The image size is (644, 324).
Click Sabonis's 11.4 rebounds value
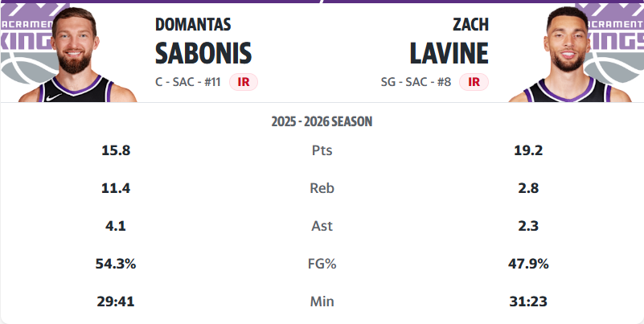click(116, 188)
